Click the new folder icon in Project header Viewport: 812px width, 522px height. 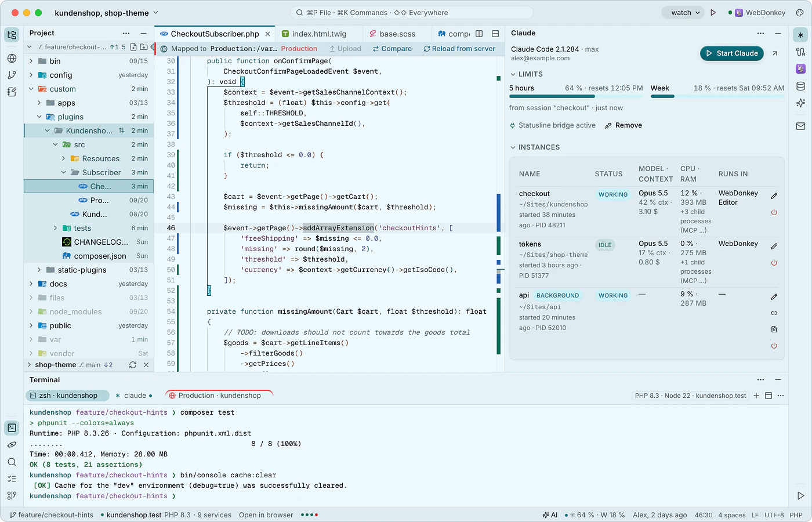point(143,47)
